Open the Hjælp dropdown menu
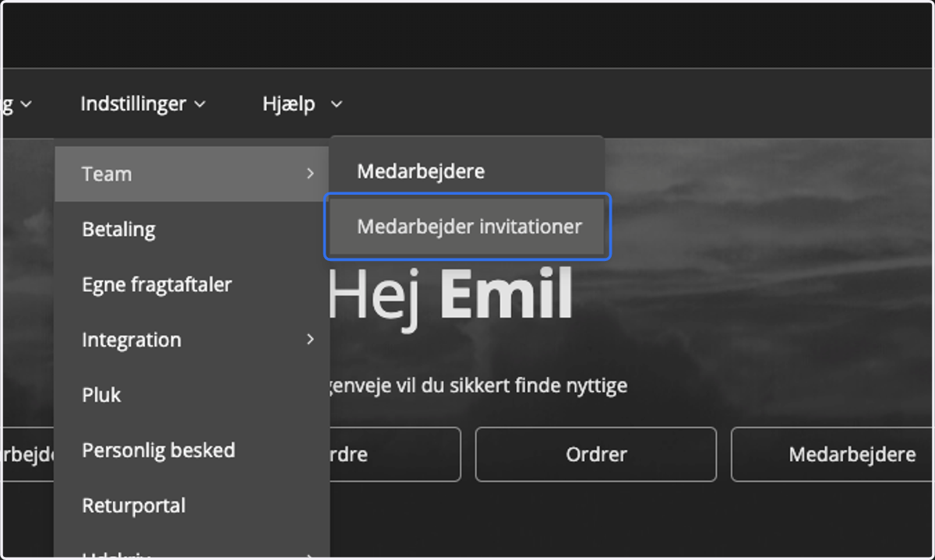Viewport: 935px width, 560px height. (302, 104)
